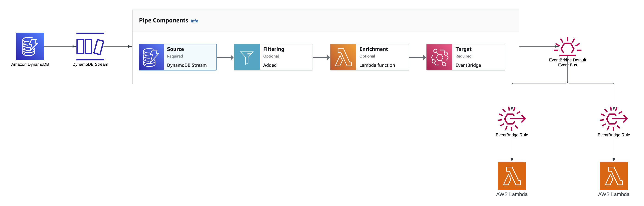The width and height of the screenshot is (644, 206).
Task: Select the left EventBridge Rule icon
Action: tap(512, 119)
